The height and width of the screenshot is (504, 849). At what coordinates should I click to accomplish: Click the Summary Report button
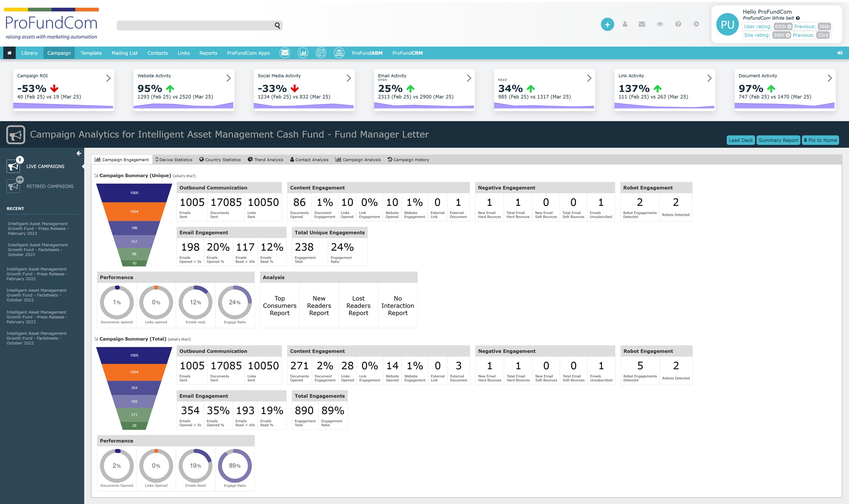click(778, 140)
